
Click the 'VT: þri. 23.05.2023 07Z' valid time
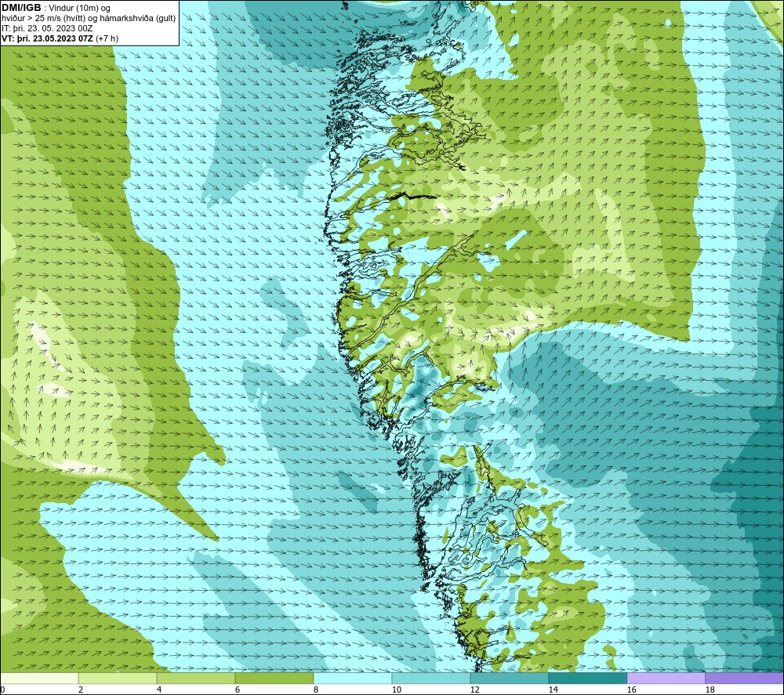(x=47, y=38)
